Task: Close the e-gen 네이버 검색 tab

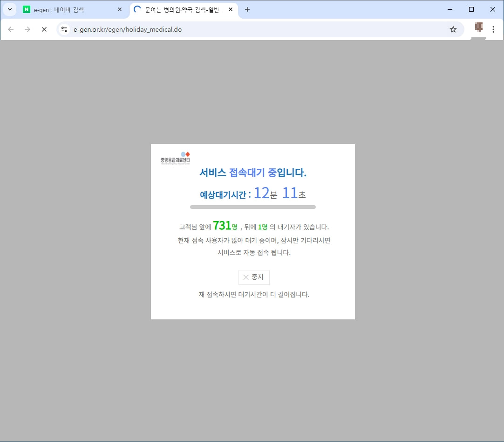Action: click(x=120, y=9)
